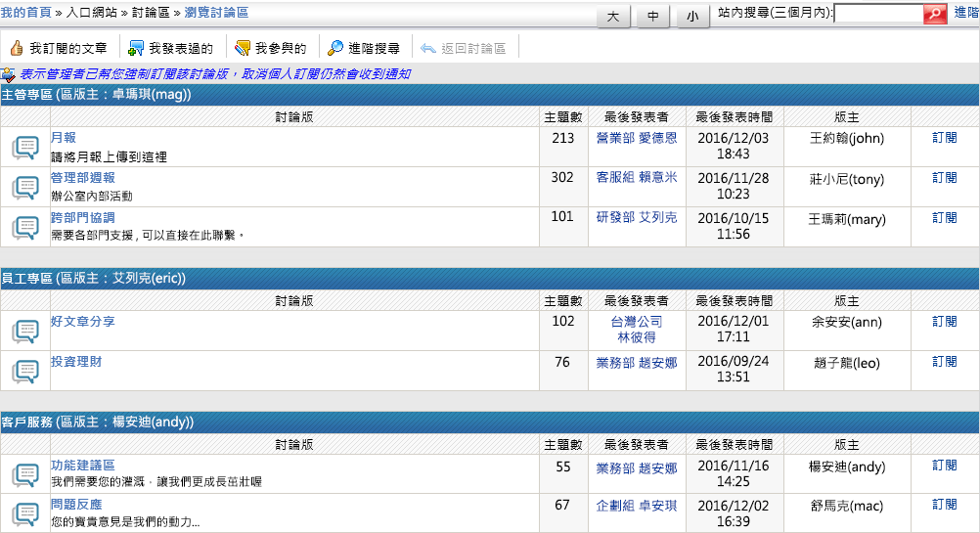The width and height of the screenshot is (980, 533).
Task: Open 我發表過的 posts list
Action: (x=171, y=48)
